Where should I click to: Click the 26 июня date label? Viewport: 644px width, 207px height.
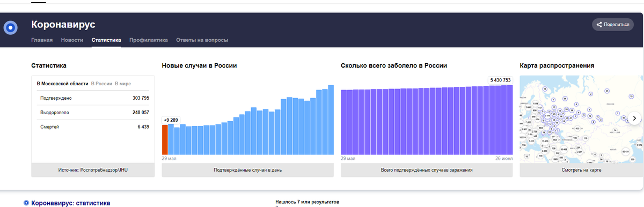click(504, 159)
